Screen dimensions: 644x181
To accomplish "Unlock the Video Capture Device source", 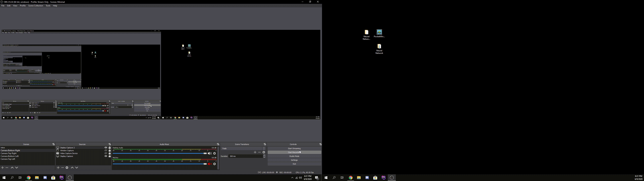I will [x=110, y=154].
